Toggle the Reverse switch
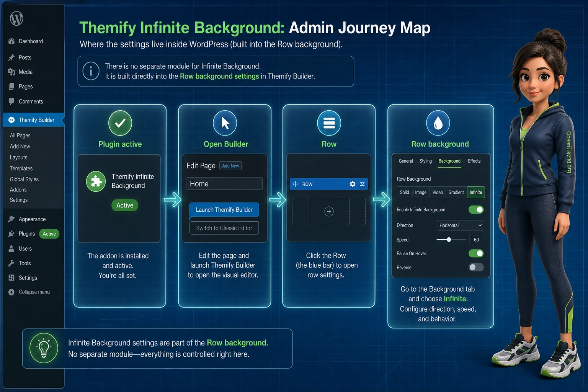Viewport: 588px width, 392px height. point(476,267)
